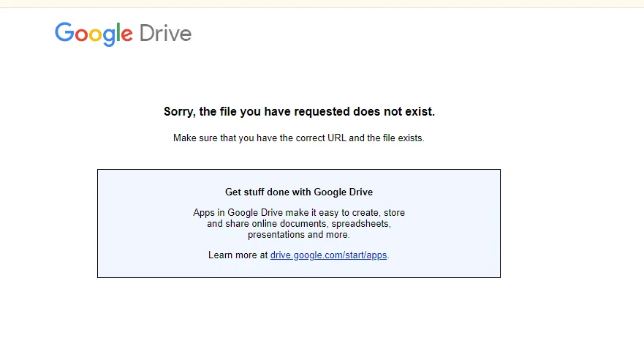
Task: Click the "Apps in Google Drive make it easy" paragraph
Action: point(299,224)
